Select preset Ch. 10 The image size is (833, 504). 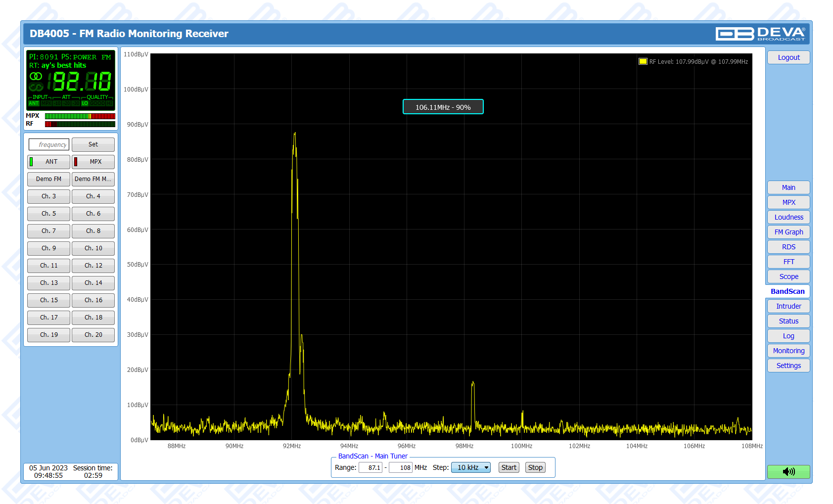(x=93, y=248)
